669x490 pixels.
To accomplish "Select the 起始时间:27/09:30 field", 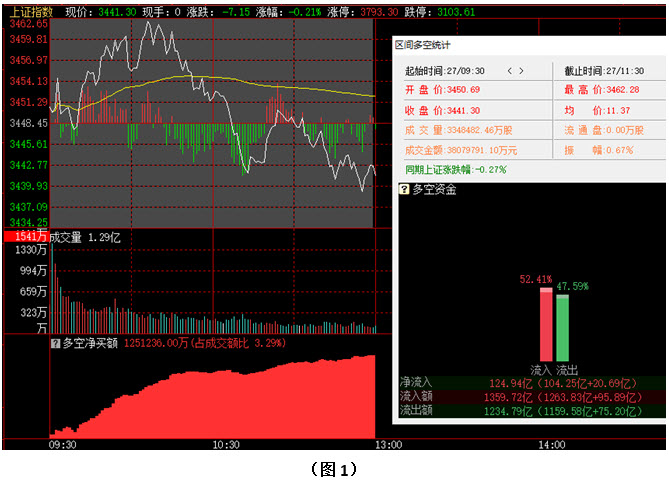I will pos(445,71).
